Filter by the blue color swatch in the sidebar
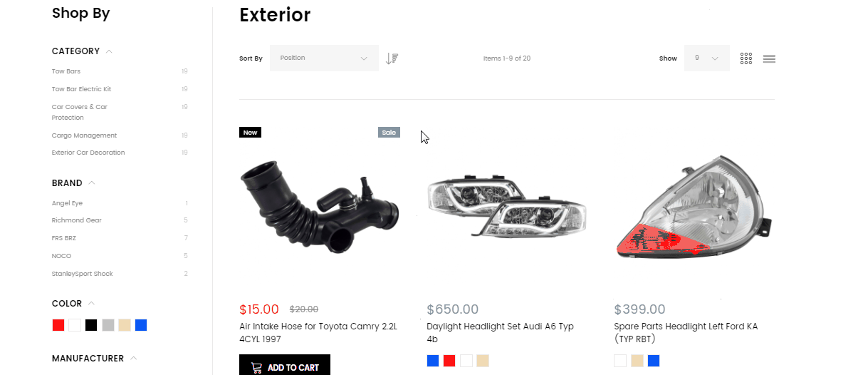868x375 pixels. [141, 325]
